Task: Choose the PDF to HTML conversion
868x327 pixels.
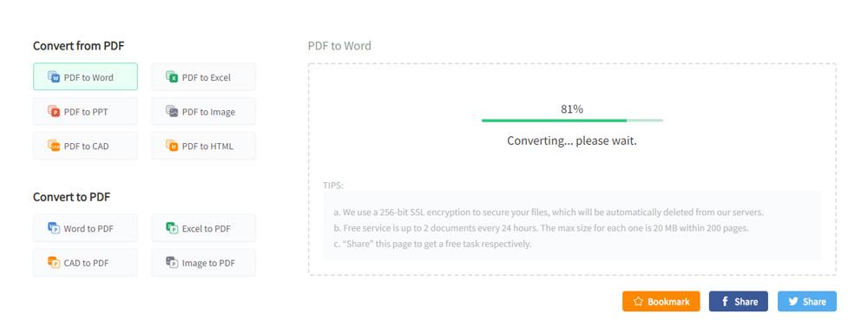Action: pyautogui.click(x=203, y=146)
